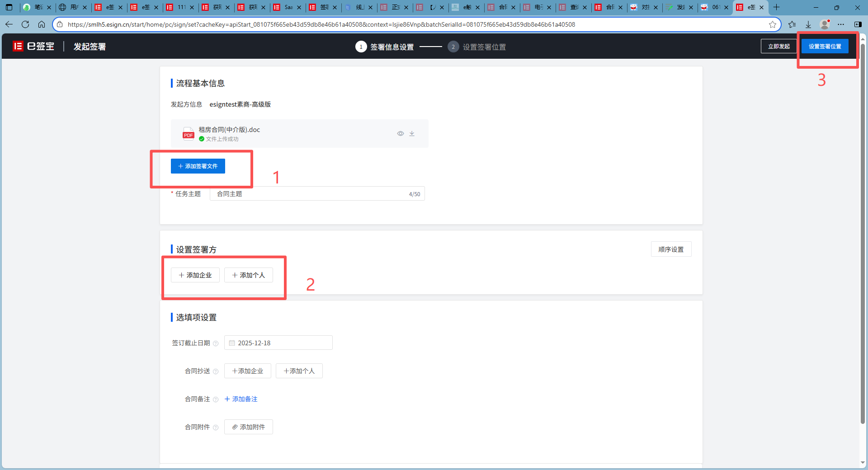Viewport: 868px width, 470px height.
Task: Open a new browser tab with the plus
Action: coord(777,7)
